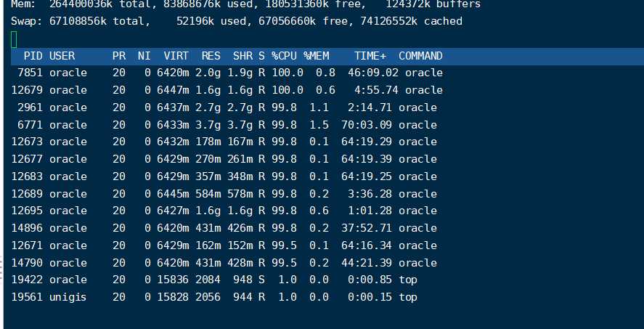644x329 pixels.
Task: Click the COMMAND column header
Action: tap(420, 56)
